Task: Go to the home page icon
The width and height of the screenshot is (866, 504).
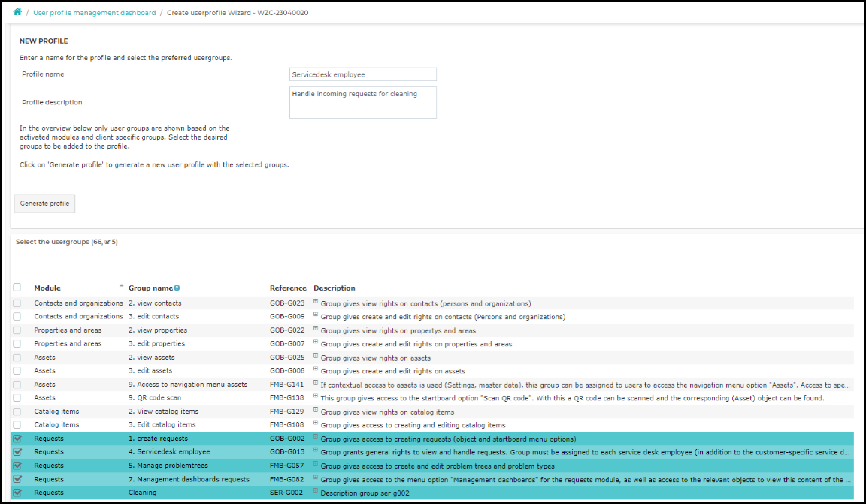Action: [17, 11]
